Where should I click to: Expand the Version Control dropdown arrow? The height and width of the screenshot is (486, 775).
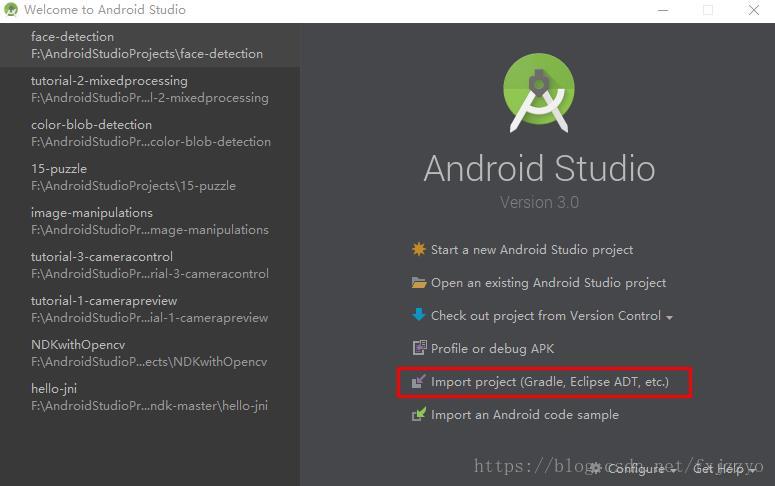pos(669,317)
